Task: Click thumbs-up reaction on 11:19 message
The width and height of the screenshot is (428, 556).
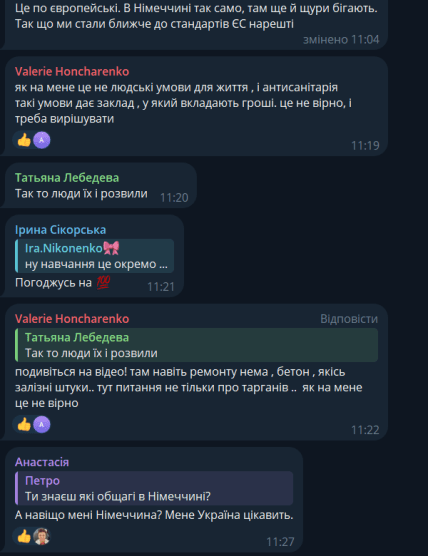Action: 24,140
